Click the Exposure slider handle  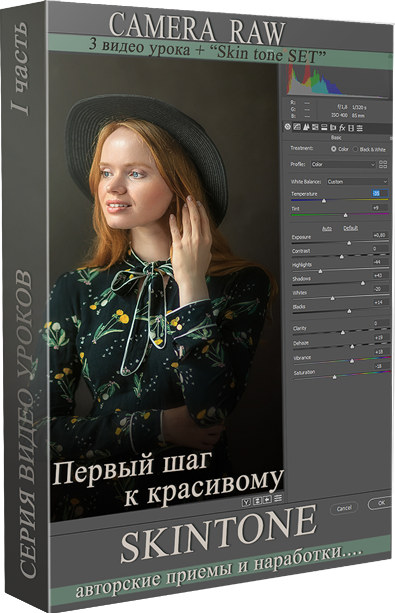click(349, 243)
